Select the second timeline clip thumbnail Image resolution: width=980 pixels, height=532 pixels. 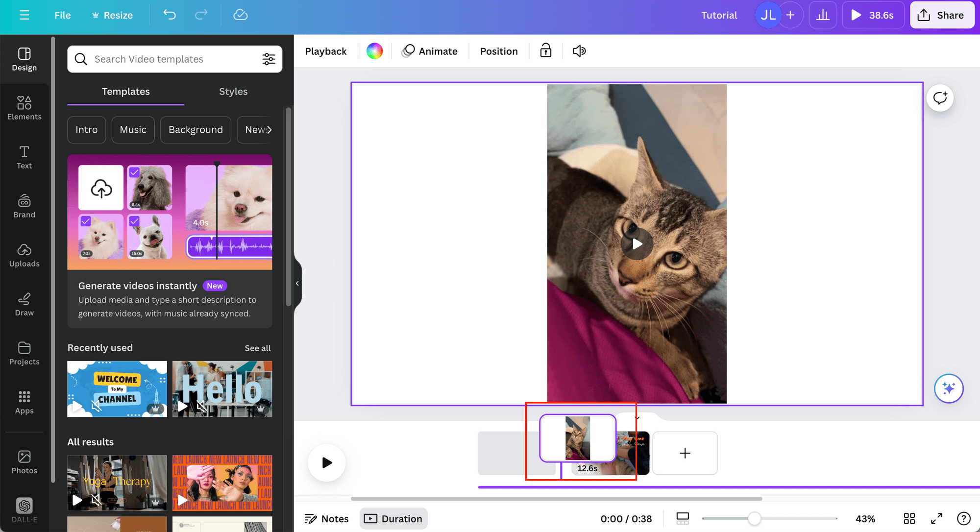pos(633,453)
